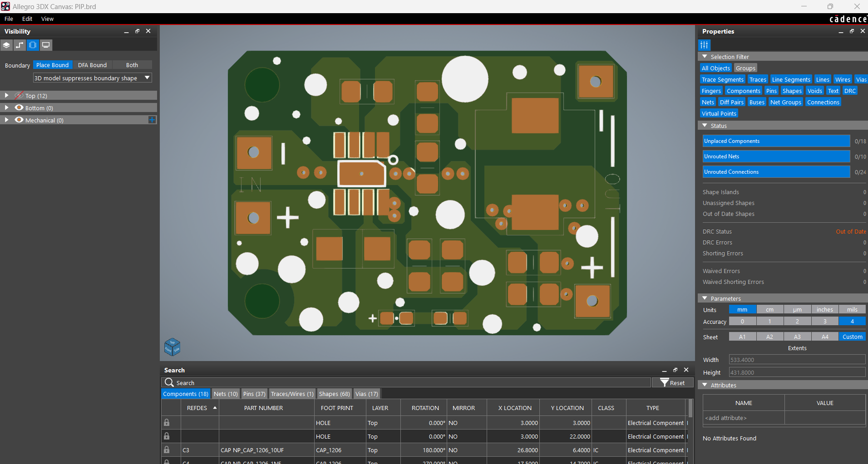
Task: Switch to the Pins (37) tab
Action: (254, 394)
